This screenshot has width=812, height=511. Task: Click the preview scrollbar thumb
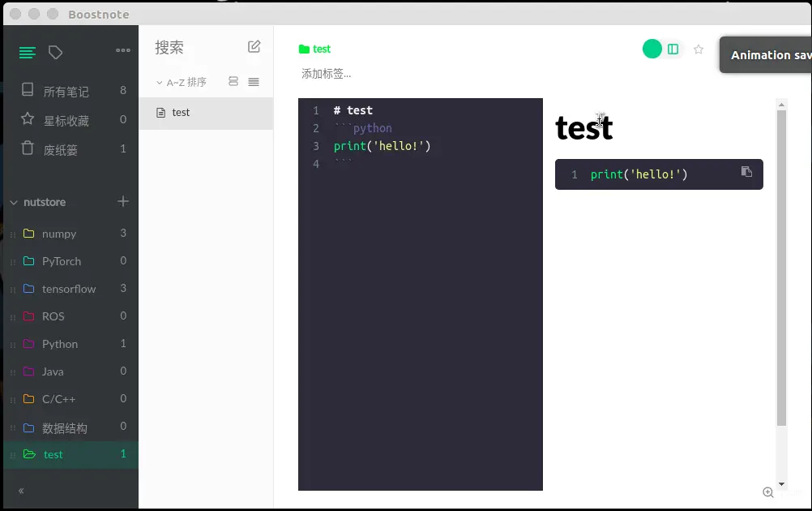[x=781, y=268]
